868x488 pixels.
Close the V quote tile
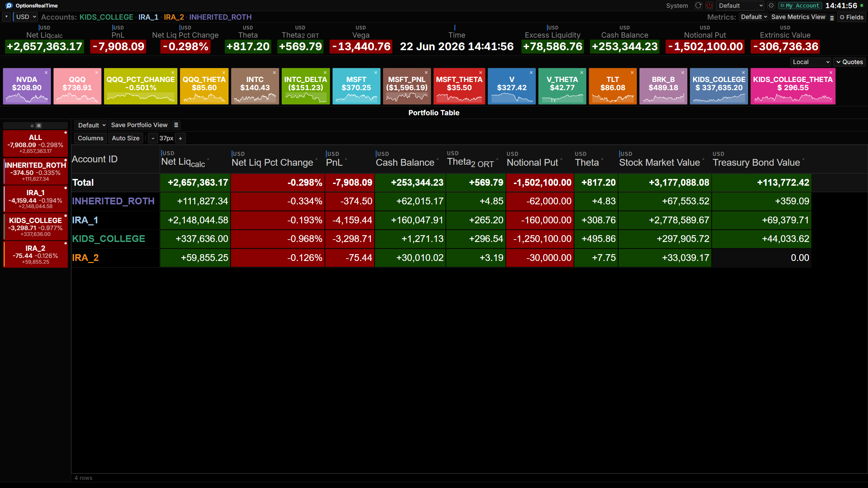pyautogui.click(x=531, y=73)
